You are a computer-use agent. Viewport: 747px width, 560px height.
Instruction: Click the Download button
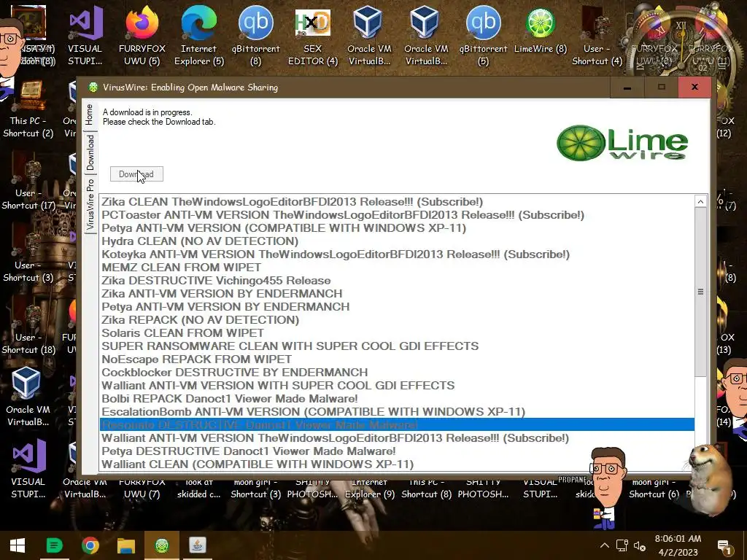(136, 174)
